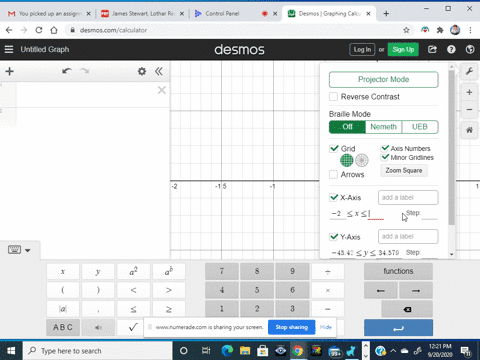
Task: Toggle the Y-Axis checkbox
Action: [x=334, y=237]
